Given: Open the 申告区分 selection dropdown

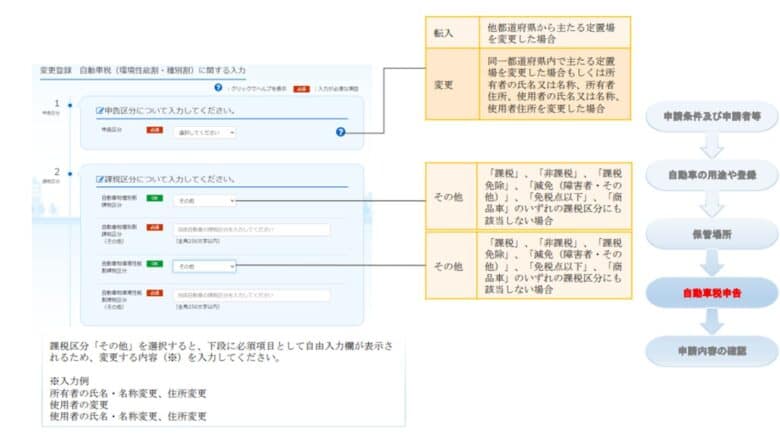Looking at the screenshot, I should point(204,132).
